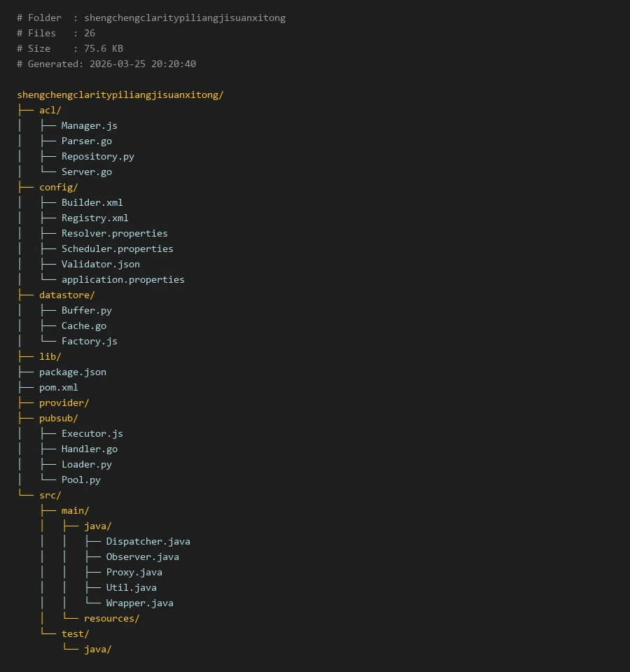Select the root shengchengclaritypiliangjisuanxitong/ folder
630x672 pixels.
click(x=120, y=95)
